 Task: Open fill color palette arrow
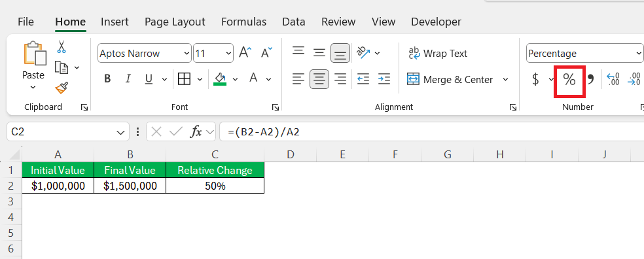coord(236,79)
